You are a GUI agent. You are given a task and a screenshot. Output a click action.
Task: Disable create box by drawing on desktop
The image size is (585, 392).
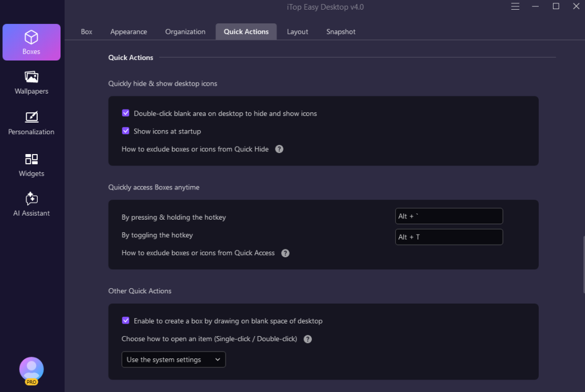(126, 321)
